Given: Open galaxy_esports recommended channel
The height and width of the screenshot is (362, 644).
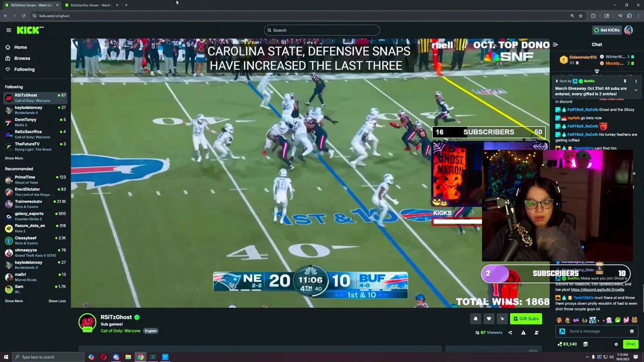Looking at the screenshot, I should tap(35, 216).
